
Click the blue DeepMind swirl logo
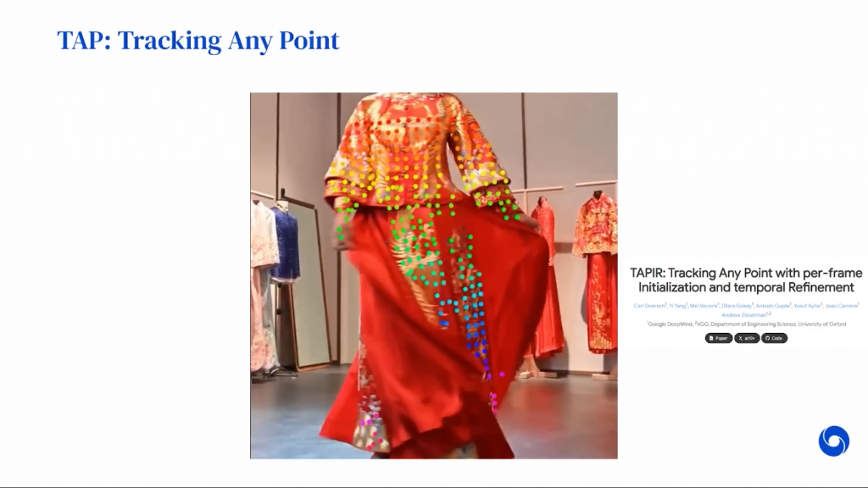point(834,441)
